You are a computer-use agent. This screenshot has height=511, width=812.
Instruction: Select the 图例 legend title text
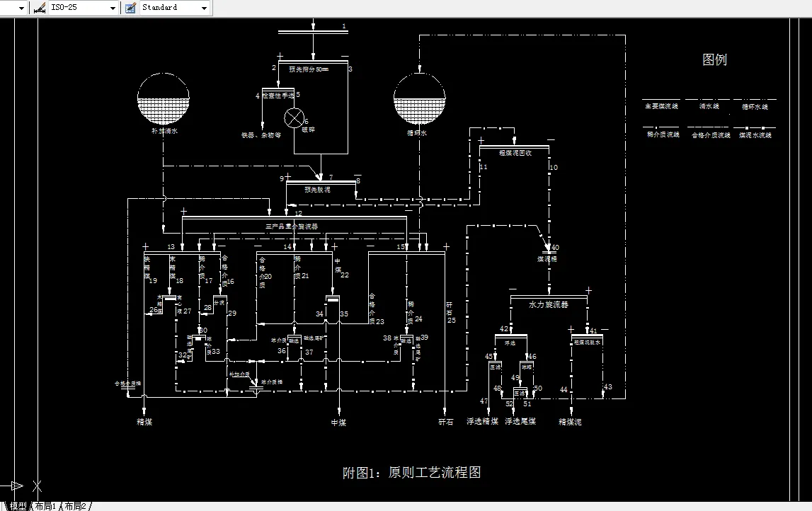click(716, 59)
